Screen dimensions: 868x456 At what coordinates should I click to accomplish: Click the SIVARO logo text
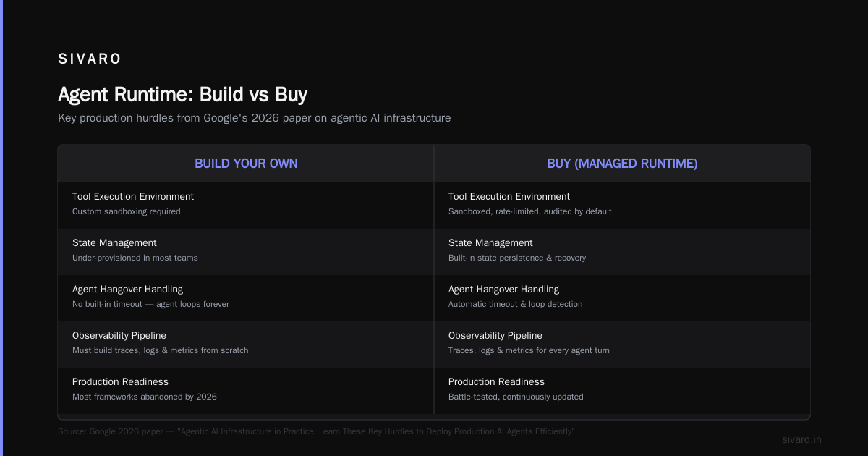pyautogui.click(x=90, y=59)
